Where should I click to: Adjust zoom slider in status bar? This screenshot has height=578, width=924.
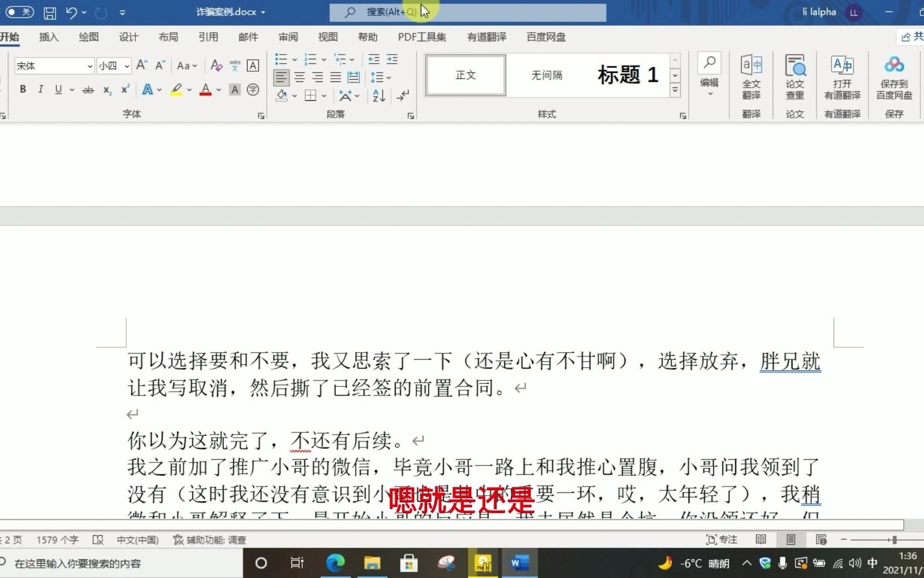coord(894,539)
